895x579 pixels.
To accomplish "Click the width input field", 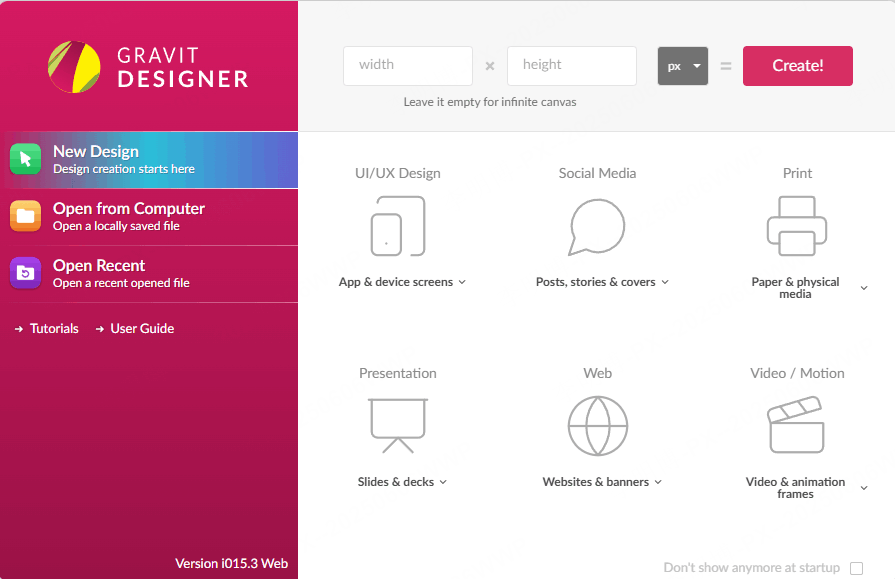I will [408, 66].
